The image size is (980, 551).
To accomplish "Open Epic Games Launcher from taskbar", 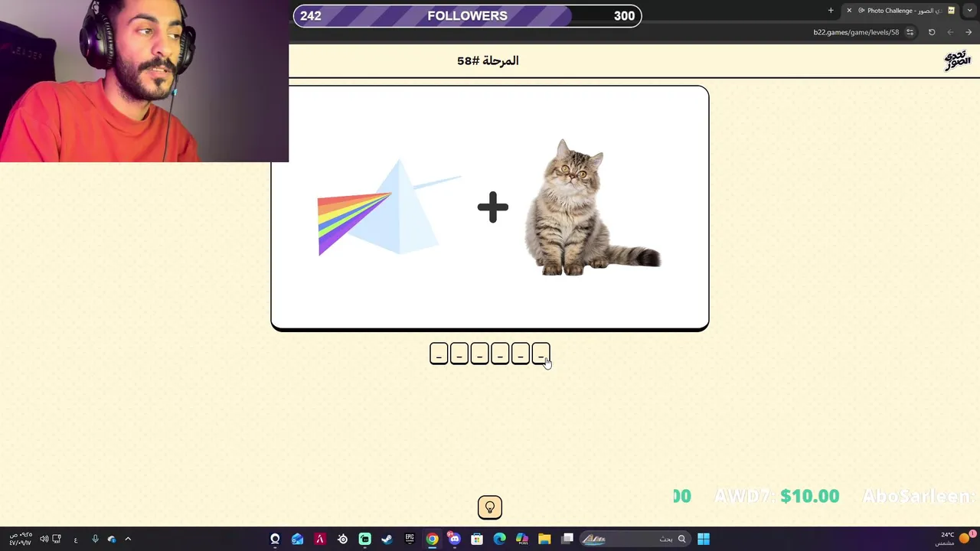I will (410, 539).
